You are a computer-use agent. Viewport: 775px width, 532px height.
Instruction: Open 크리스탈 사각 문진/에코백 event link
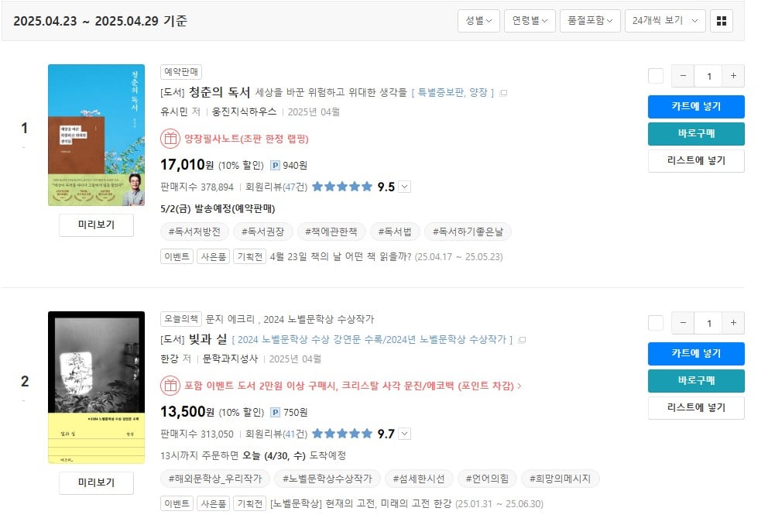352,386
